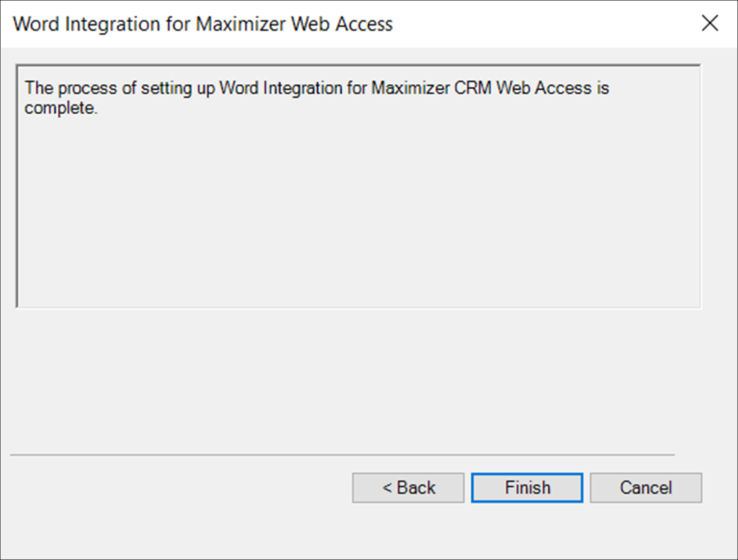Click the button left of Finish
This screenshot has width=738, height=560.
click(408, 487)
